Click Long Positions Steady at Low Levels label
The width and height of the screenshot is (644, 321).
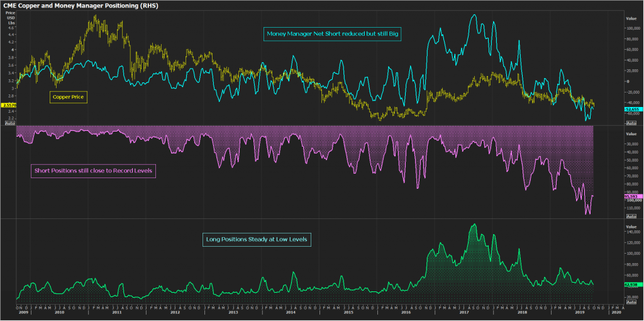click(258, 239)
